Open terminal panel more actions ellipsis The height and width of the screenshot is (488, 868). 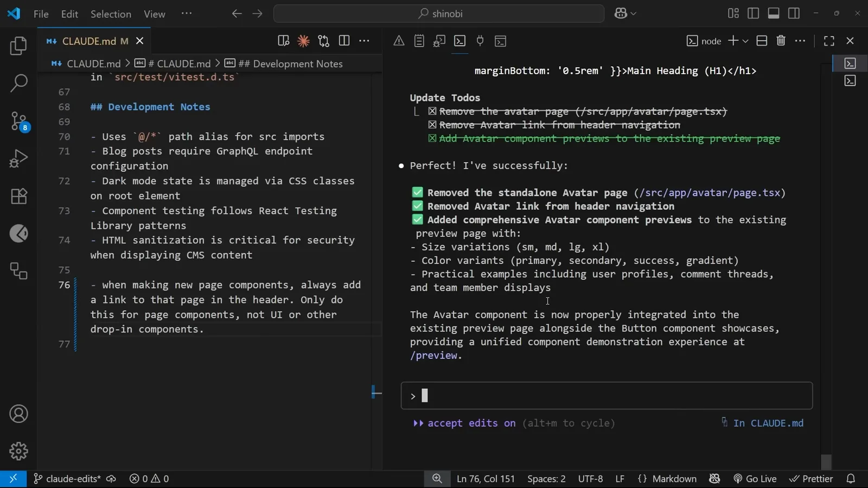click(800, 41)
